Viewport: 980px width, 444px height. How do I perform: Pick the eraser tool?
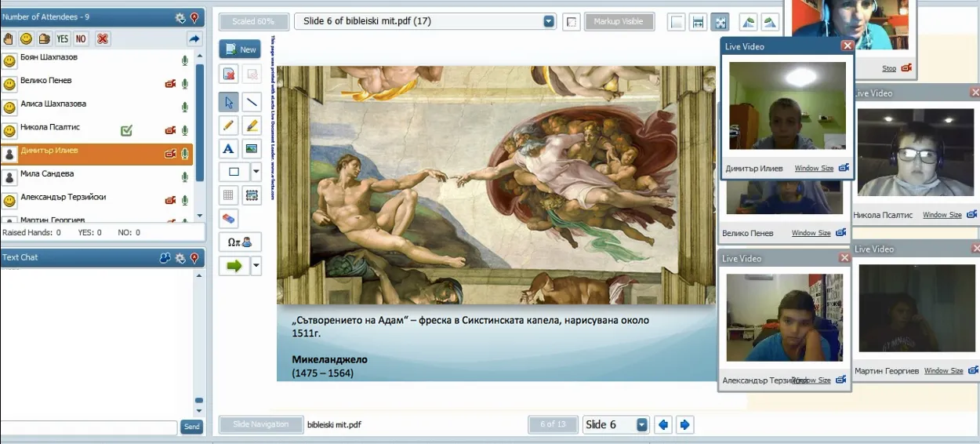click(x=229, y=219)
